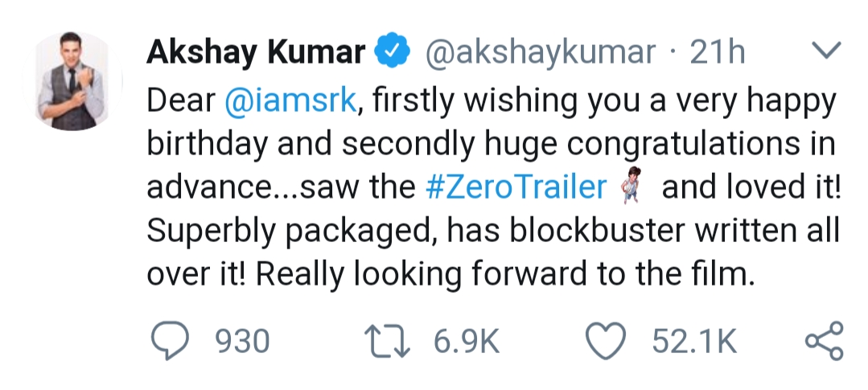The image size is (868, 390).
Task: Click the Zero character emoji after the hashtag
Action: pyautogui.click(x=630, y=185)
